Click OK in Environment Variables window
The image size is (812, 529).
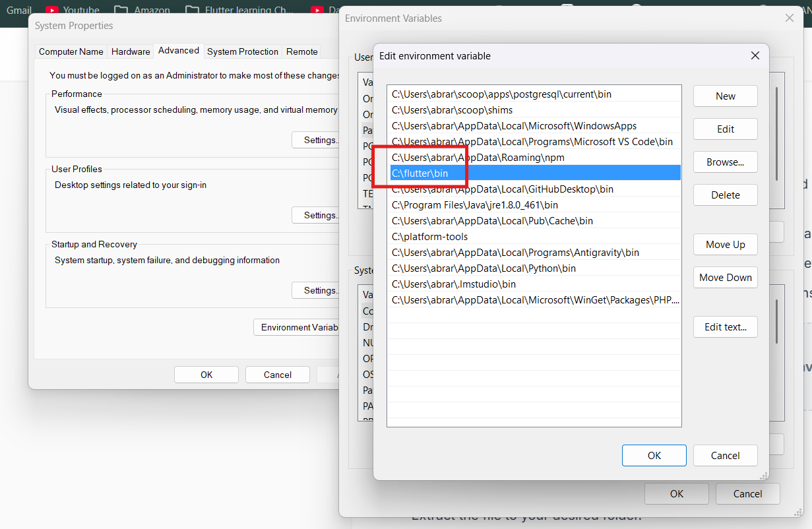click(x=676, y=494)
